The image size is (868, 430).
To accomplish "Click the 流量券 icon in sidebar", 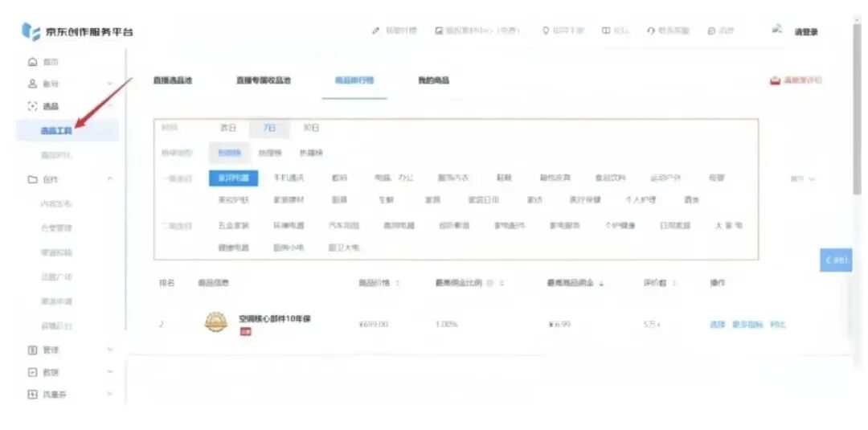I will pyautogui.click(x=32, y=395).
